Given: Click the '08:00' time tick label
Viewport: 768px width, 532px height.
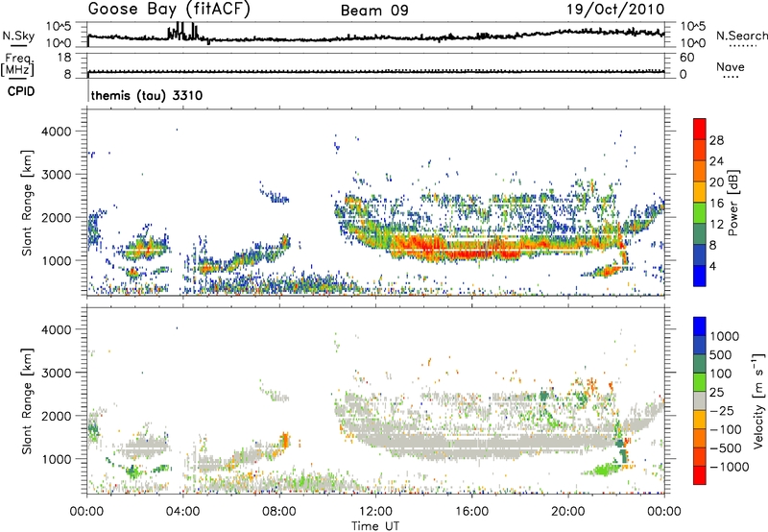Looking at the screenshot, I should coord(279,512).
